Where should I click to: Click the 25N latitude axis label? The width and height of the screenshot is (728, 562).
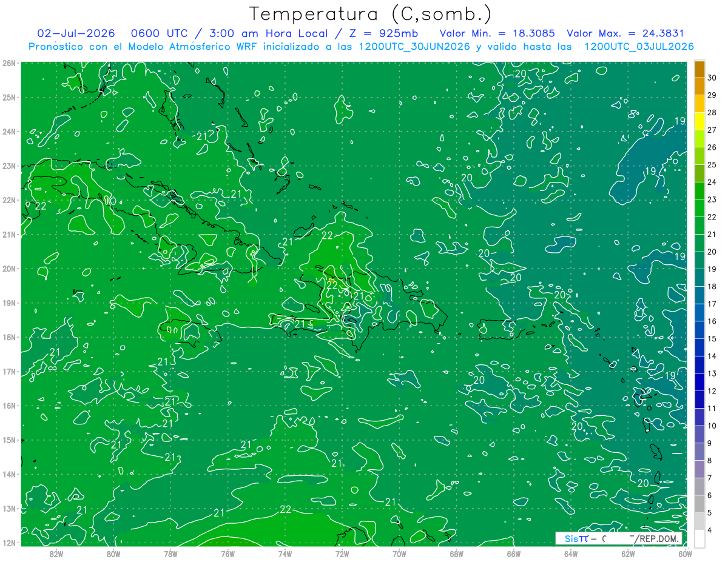(9, 97)
